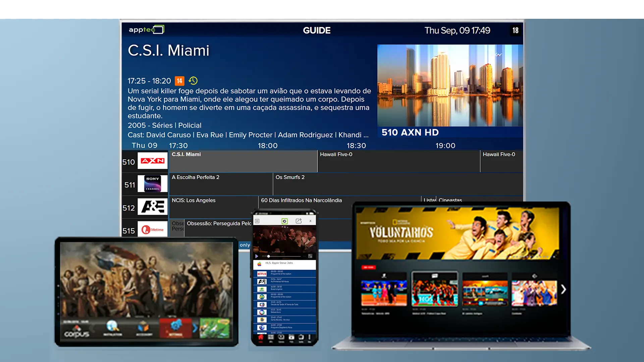
Task: Advance laptop carousel with right chevron
Action: click(x=563, y=289)
